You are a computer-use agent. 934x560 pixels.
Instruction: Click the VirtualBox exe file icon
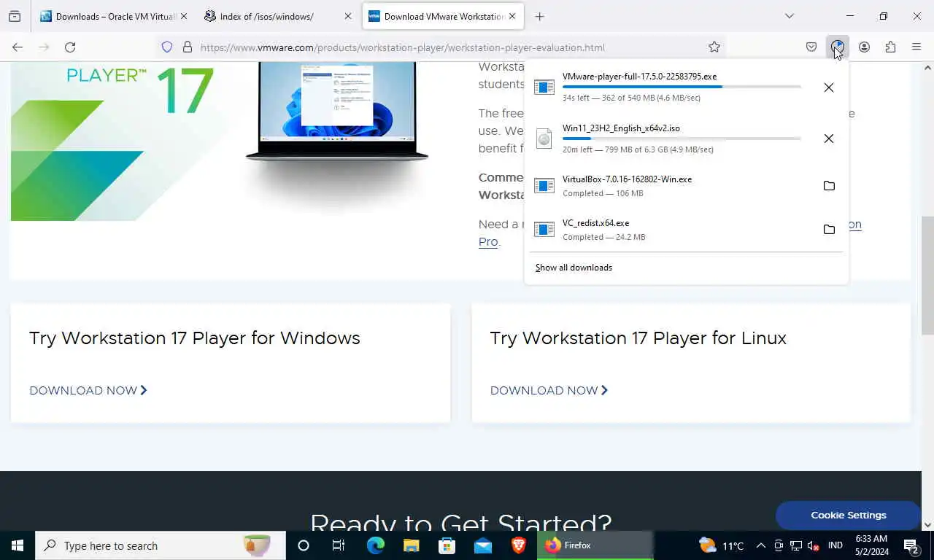[x=544, y=186]
